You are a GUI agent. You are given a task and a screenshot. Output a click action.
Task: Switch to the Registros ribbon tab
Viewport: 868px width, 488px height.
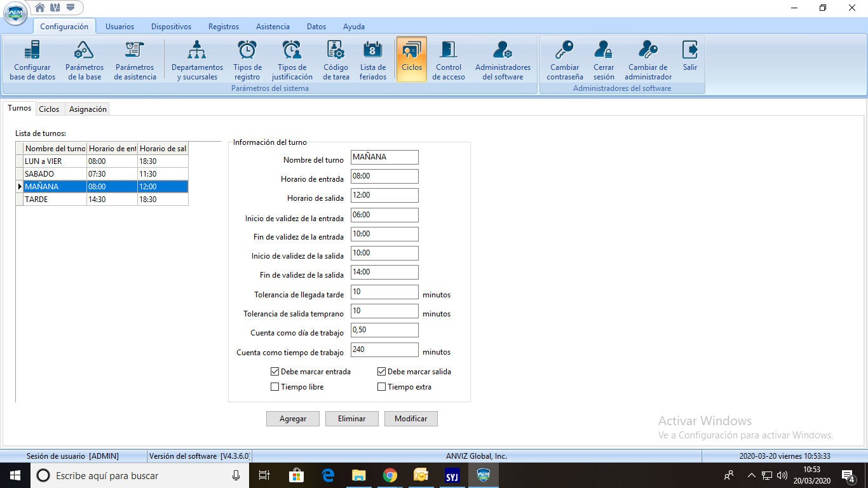point(224,27)
